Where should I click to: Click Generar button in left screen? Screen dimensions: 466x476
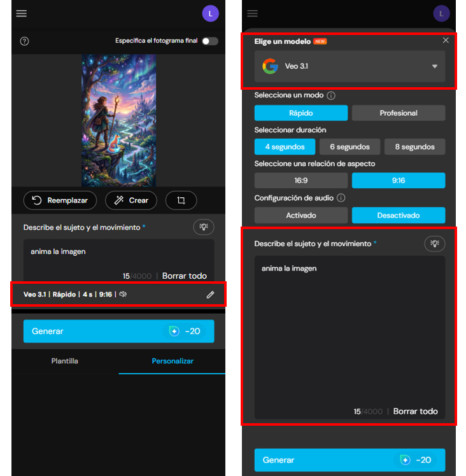(119, 331)
